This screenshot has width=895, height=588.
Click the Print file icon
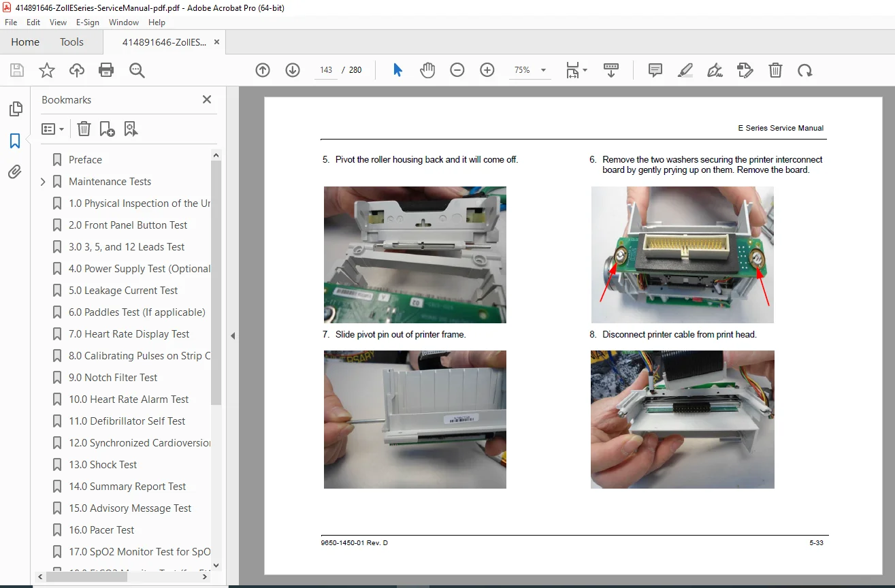tap(106, 70)
